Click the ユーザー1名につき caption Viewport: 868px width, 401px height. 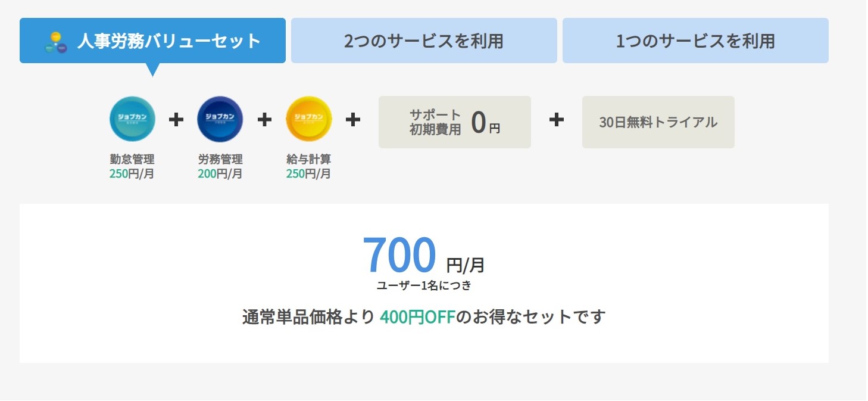click(x=424, y=285)
